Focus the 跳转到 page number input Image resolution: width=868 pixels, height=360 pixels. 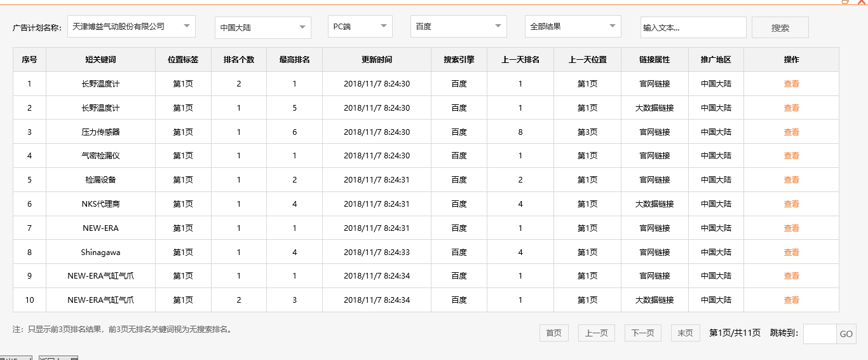pyautogui.click(x=820, y=334)
